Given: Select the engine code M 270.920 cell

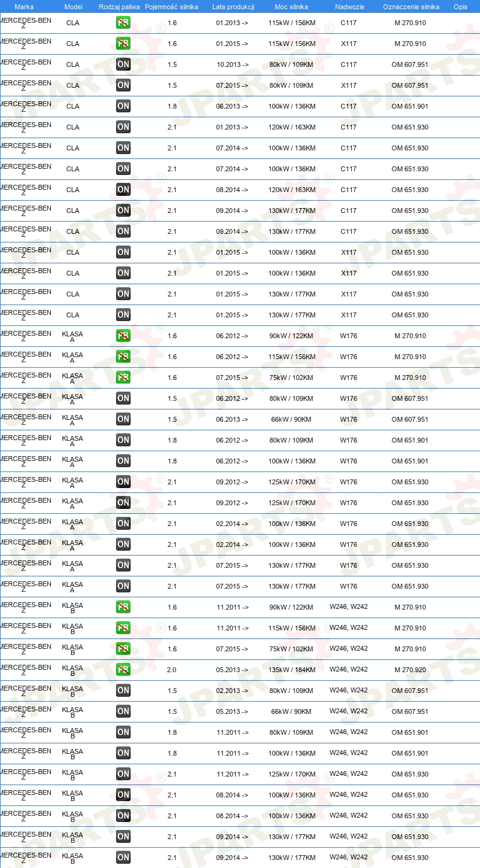Looking at the screenshot, I should coord(410,670).
